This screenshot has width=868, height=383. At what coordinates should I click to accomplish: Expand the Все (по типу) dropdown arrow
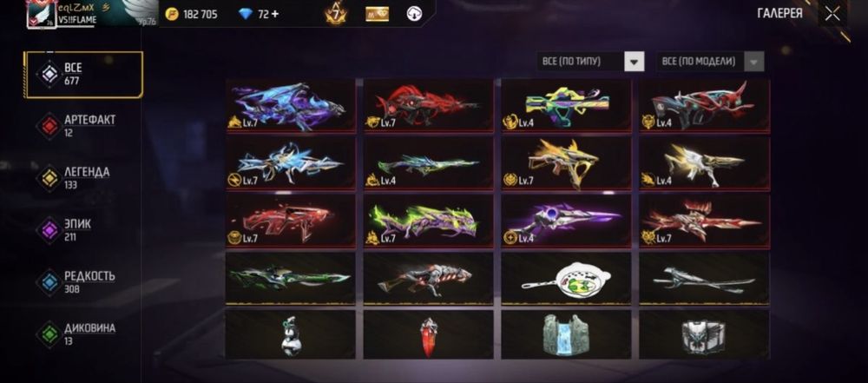635,62
